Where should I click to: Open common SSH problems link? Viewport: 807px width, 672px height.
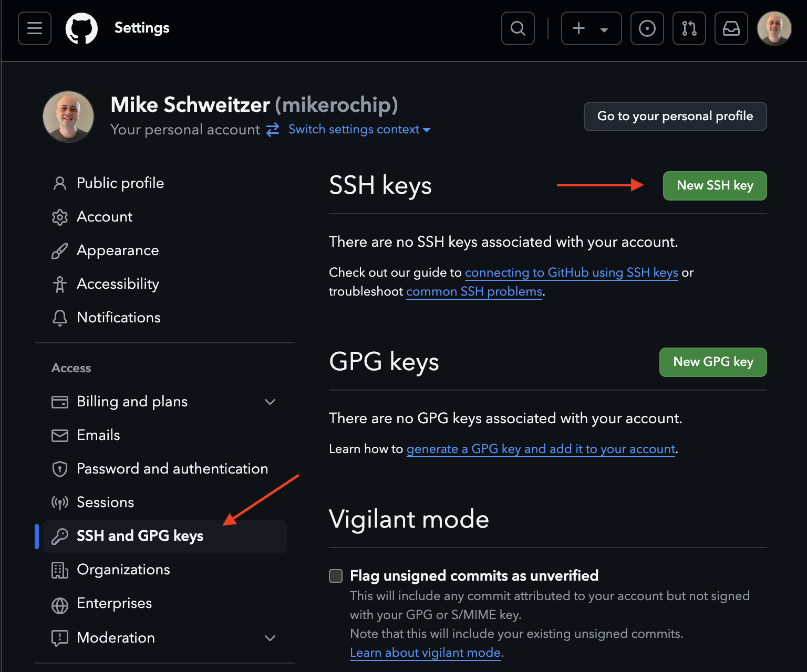[x=474, y=291]
